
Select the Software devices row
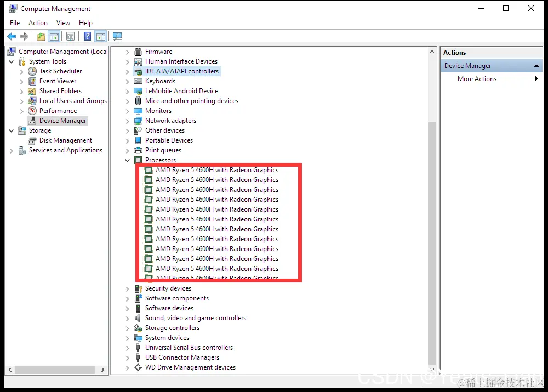point(169,308)
